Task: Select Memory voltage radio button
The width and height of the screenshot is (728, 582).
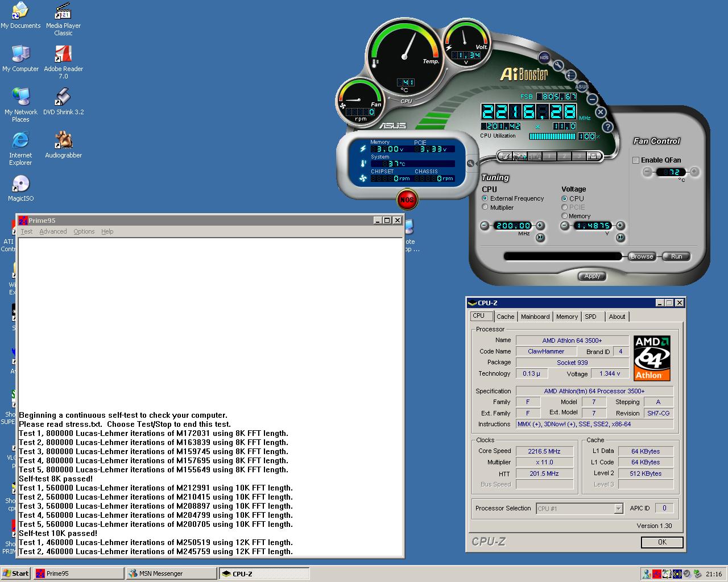Action: (x=564, y=216)
